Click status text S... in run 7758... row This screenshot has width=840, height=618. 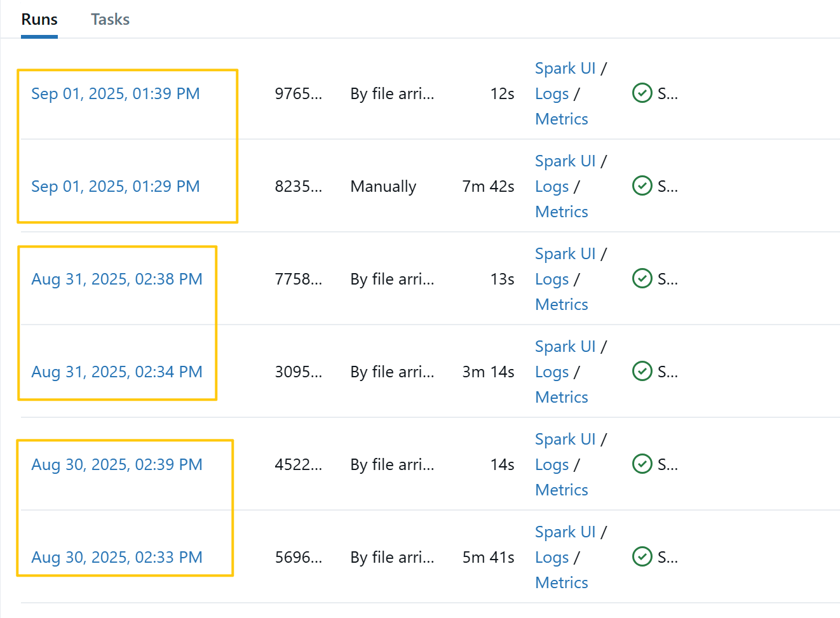(x=668, y=279)
